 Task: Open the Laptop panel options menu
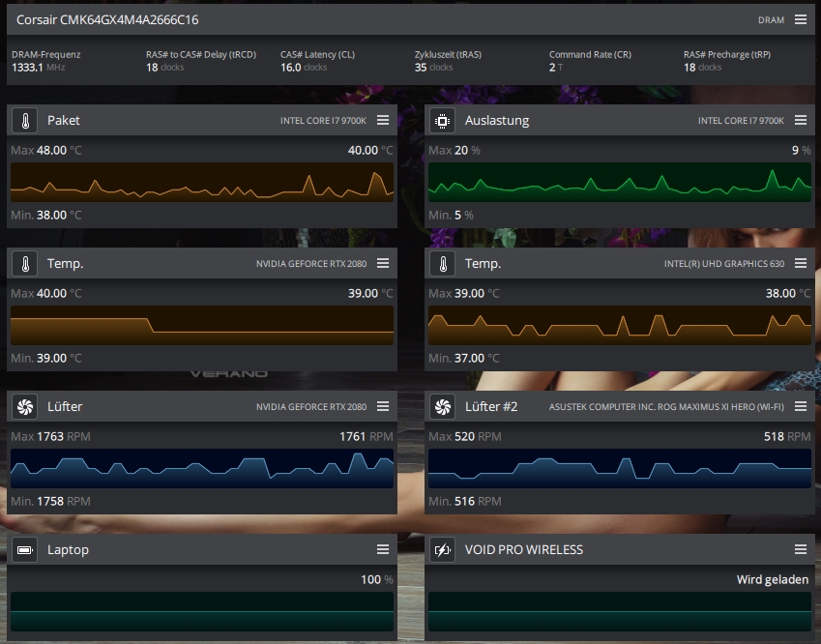382,549
